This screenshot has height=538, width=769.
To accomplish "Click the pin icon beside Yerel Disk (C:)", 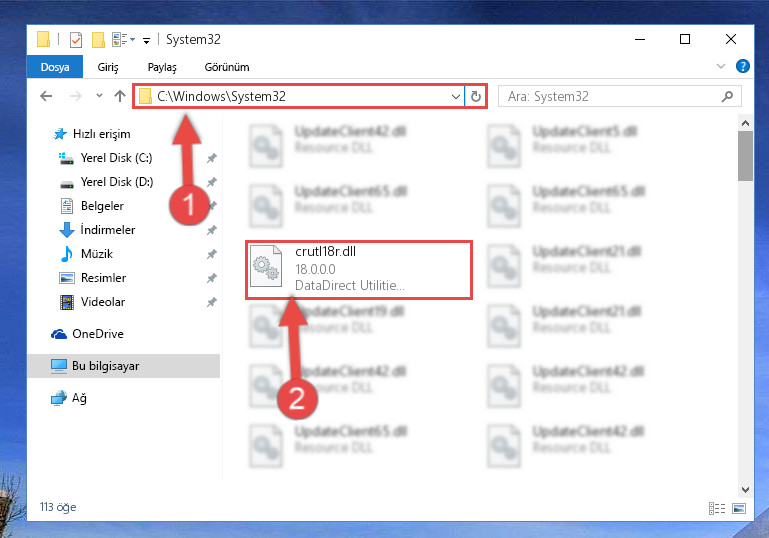I will [211, 158].
